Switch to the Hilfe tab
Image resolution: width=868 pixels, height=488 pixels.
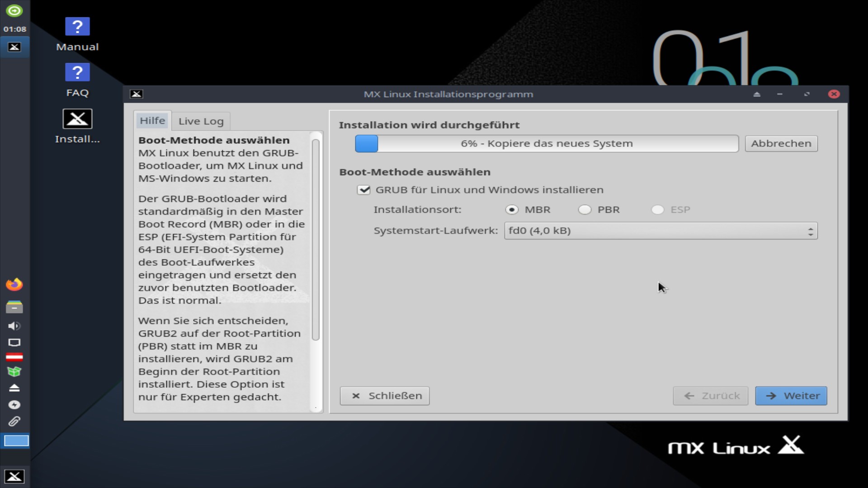coord(152,121)
